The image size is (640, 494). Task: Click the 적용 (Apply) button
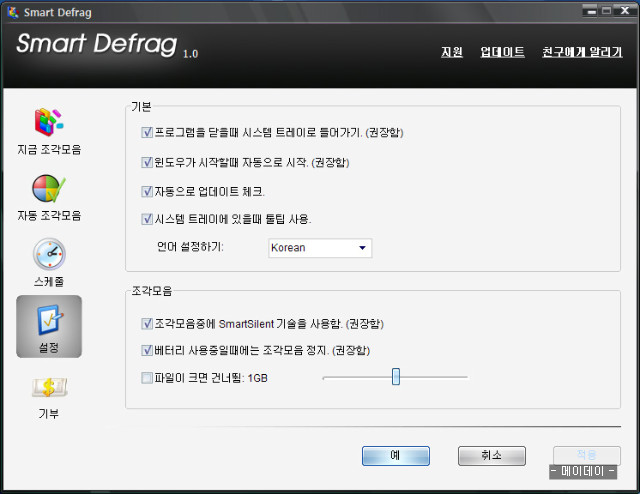[x=587, y=454]
